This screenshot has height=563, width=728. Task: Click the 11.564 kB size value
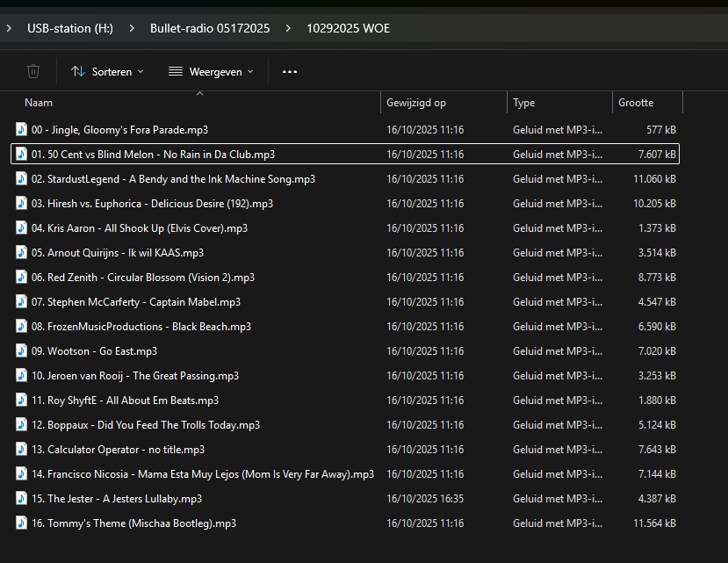(654, 523)
